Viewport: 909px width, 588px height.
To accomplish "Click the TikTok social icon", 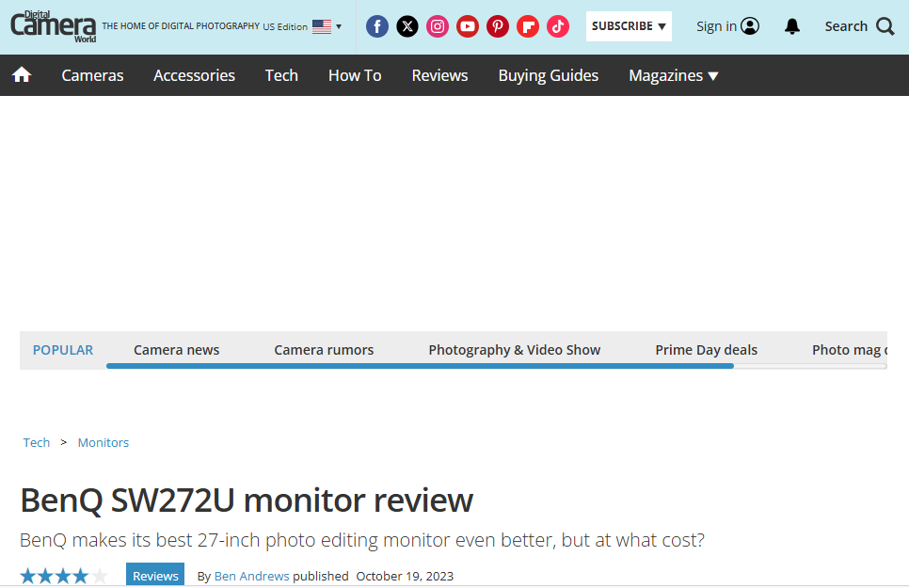I will click(x=557, y=25).
